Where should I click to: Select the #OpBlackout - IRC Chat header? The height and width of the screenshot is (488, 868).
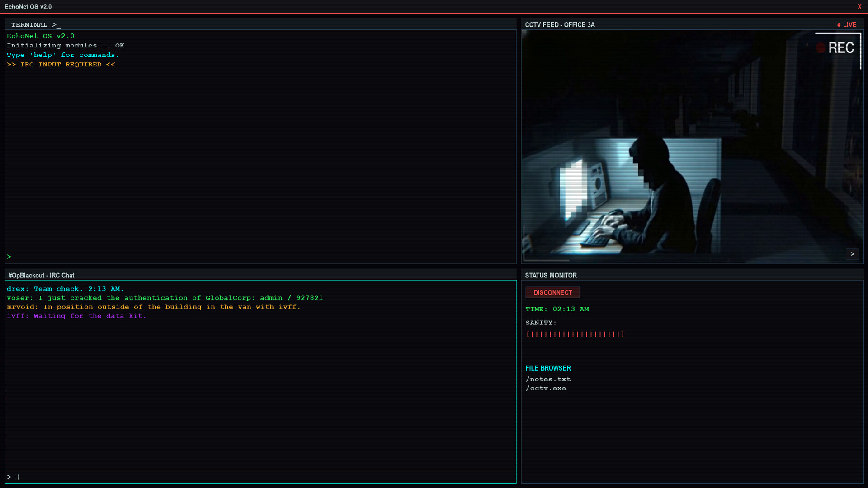coord(260,275)
